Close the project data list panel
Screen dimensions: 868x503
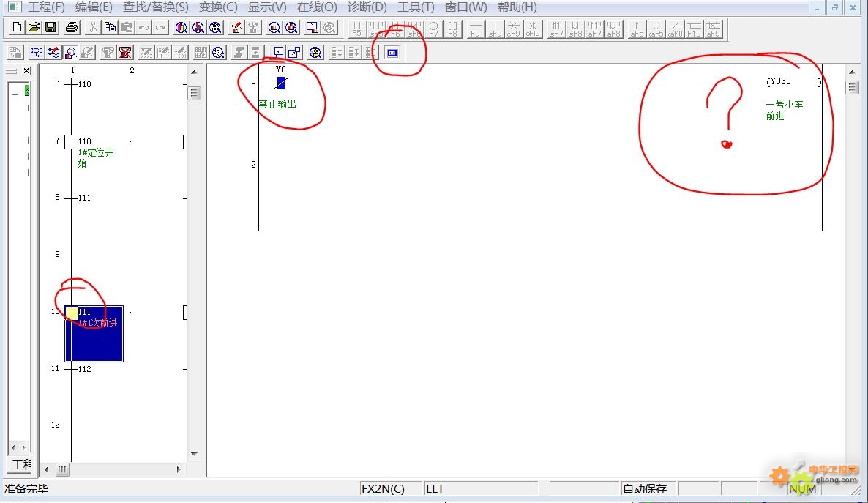[26, 71]
